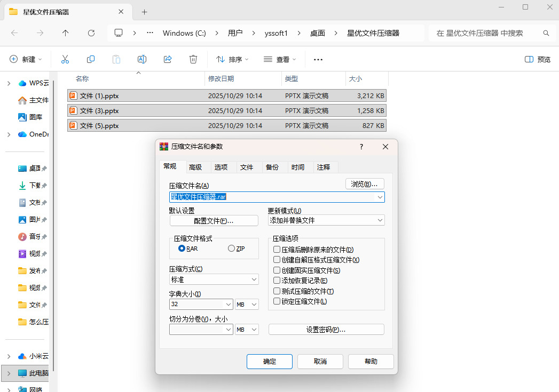This screenshot has height=392, width=559.
Task: Click the search magnifier icon
Action: tap(546, 33)
